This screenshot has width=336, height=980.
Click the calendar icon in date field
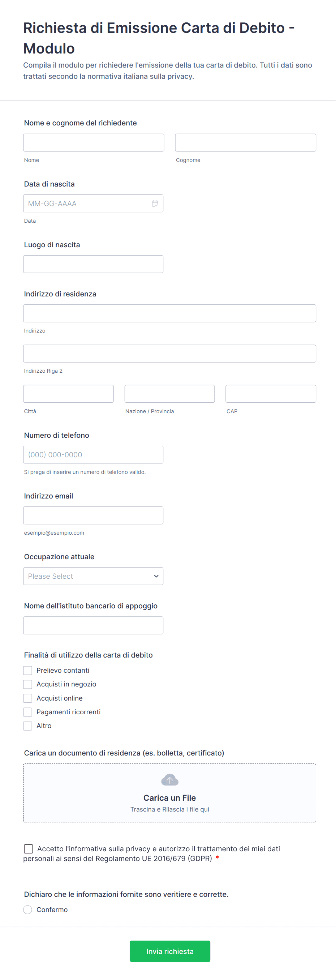coord(155,204)
